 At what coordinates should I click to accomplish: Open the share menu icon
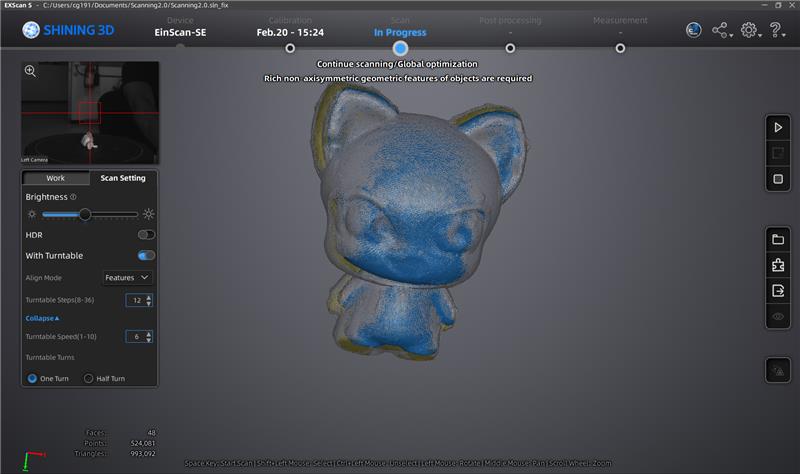click(721, 30)
